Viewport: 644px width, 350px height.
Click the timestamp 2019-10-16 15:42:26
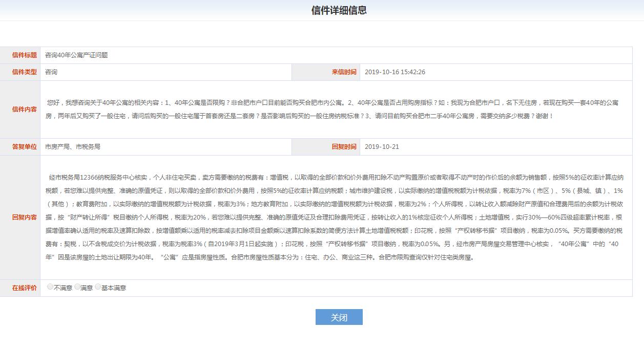pyautogui.click(x=395, y=72)
